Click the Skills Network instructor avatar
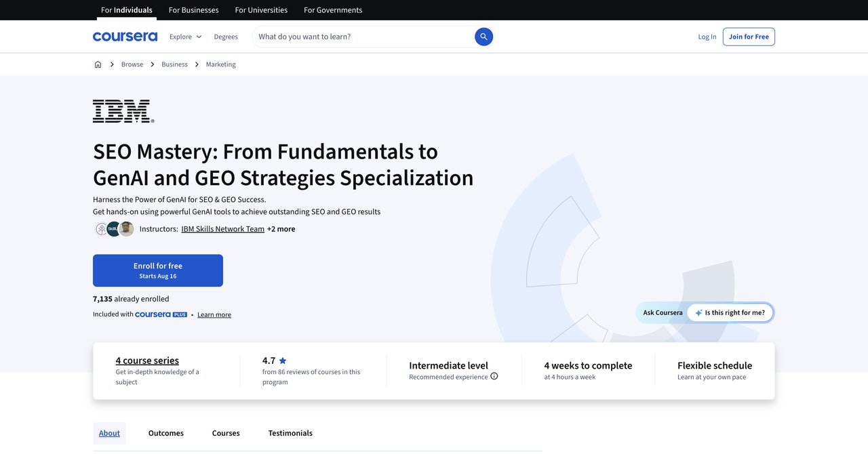This screenshot has height=454, width=868. coord(114,229)
